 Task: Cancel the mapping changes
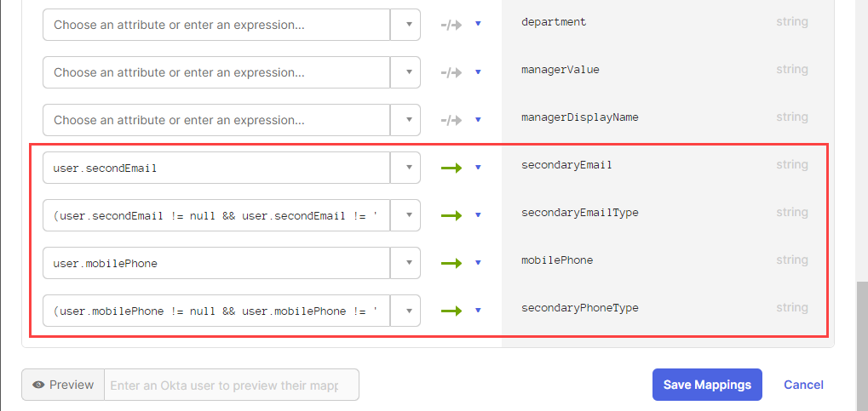(803, 385)
